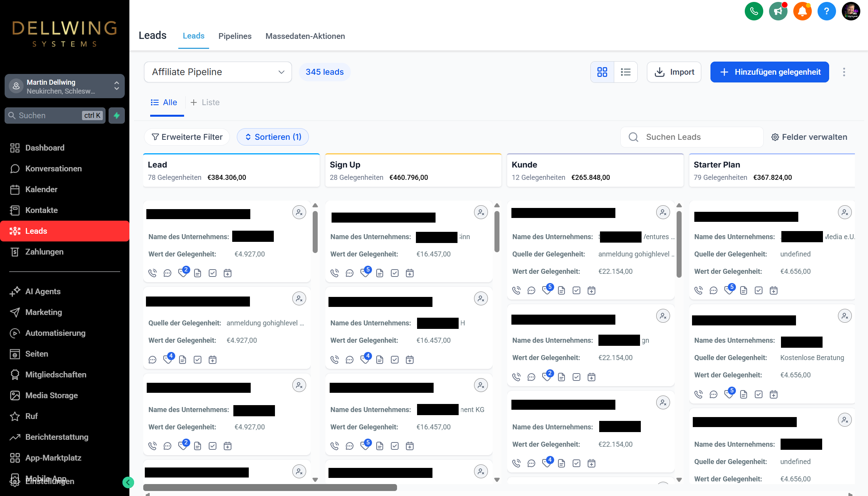Open notes icon on first Lead card

pos(198,273)
